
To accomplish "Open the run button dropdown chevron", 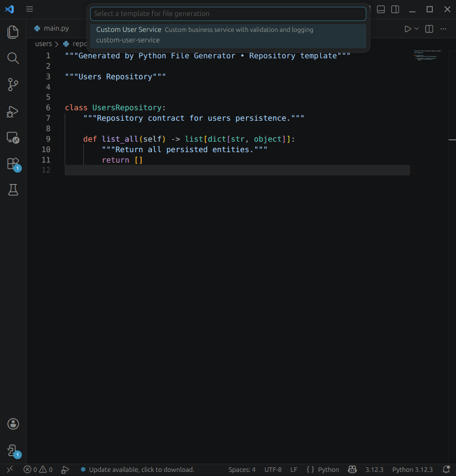I will tap(416, 28).
